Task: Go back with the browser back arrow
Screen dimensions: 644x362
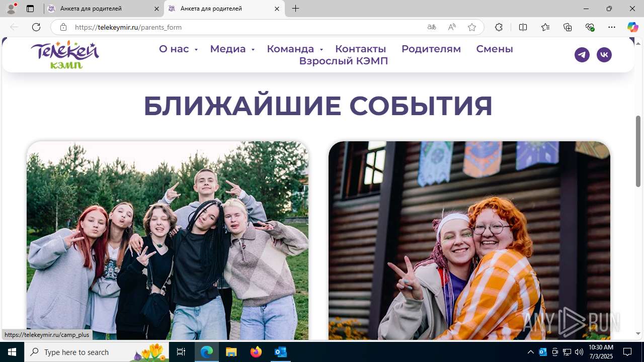Action: (x=14, y=27)
